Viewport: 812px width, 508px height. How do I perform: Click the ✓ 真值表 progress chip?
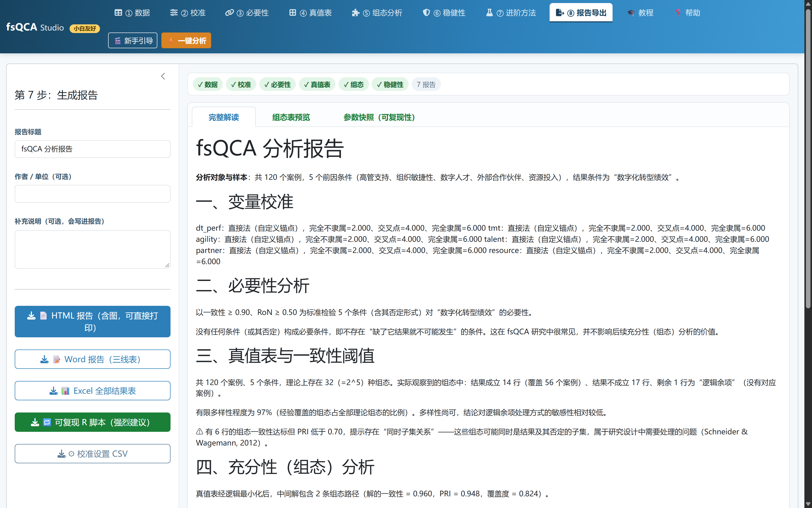click(x=317, y=84)
